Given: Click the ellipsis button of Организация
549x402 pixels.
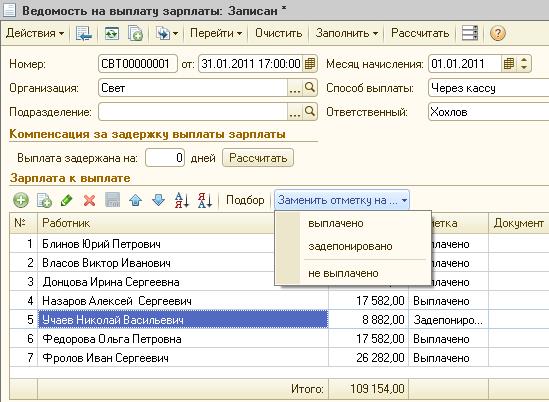Looking at the screenshot, I should click(x=295, y=88).
